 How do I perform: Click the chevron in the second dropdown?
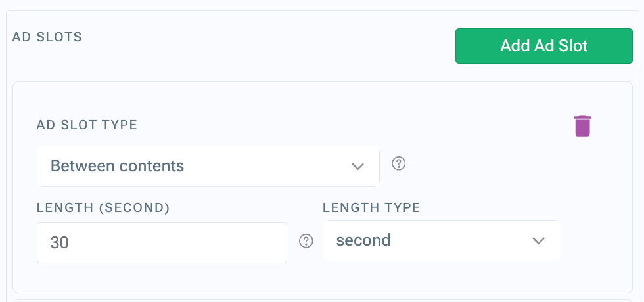tap(538, 240)
